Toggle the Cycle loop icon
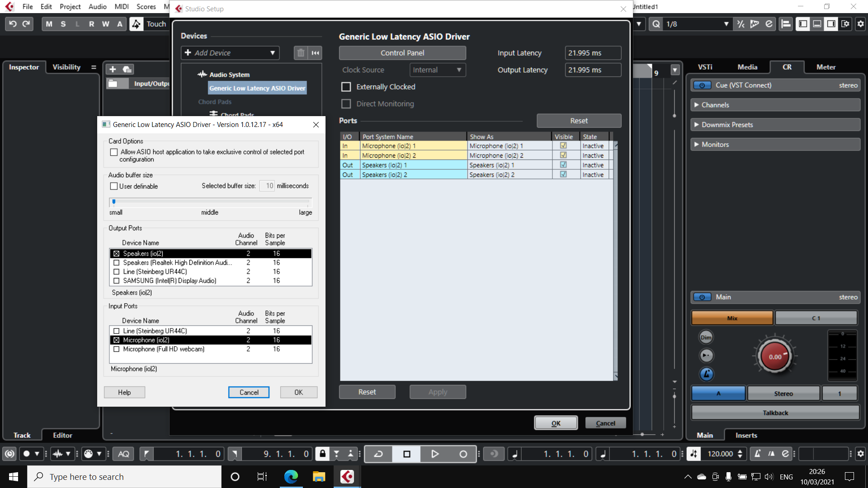 pos(378,454)
